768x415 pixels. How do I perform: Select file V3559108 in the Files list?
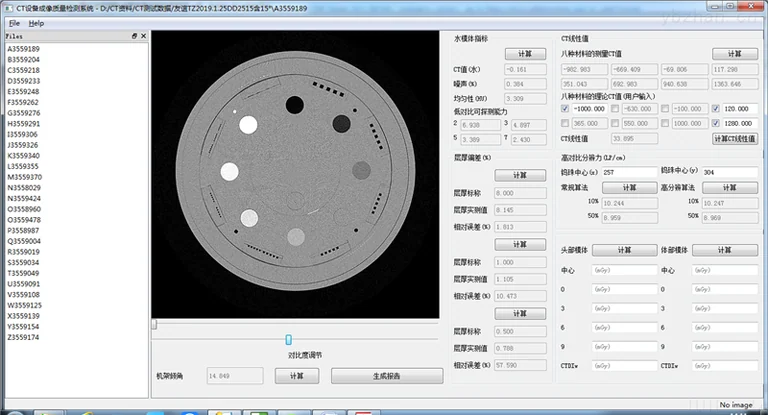click(24, 295)
